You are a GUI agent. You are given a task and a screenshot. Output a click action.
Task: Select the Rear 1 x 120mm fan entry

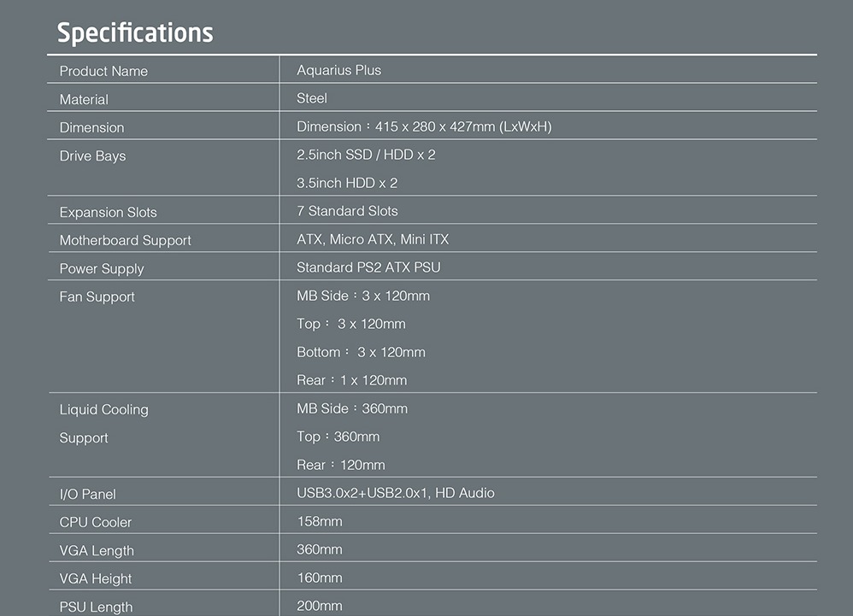coord(351,380)
